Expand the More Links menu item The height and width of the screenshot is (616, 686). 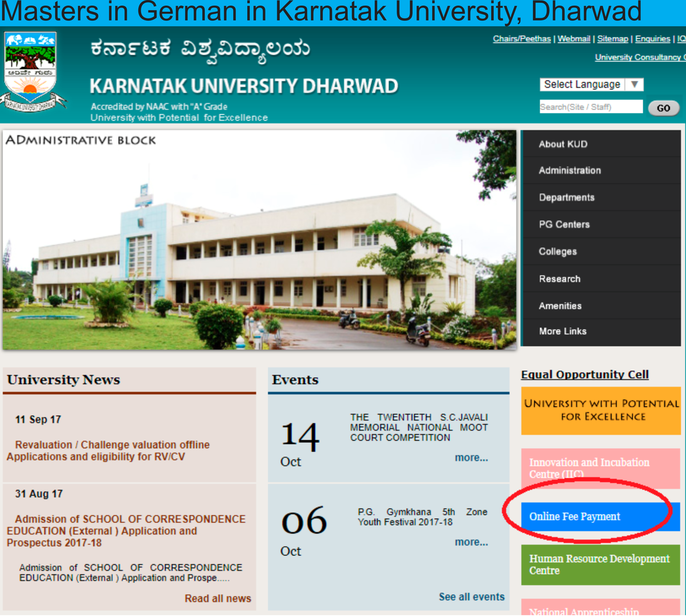click(563, 331)
